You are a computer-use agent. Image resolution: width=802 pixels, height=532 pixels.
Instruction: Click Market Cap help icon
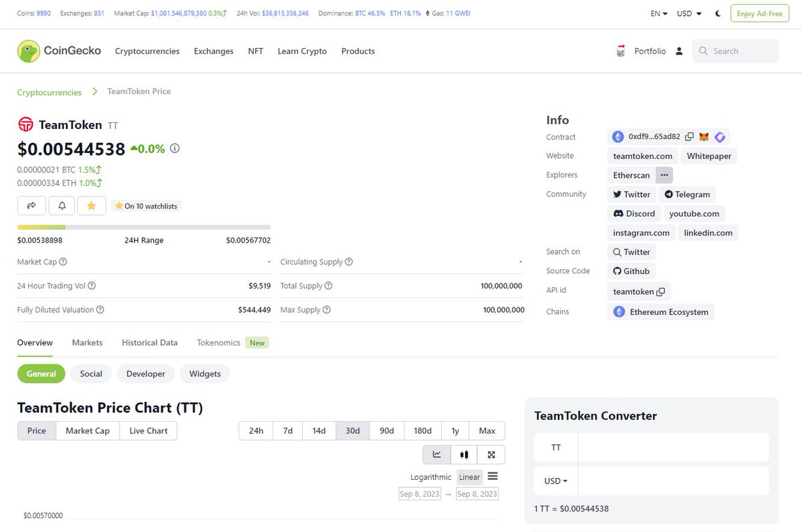63,262
